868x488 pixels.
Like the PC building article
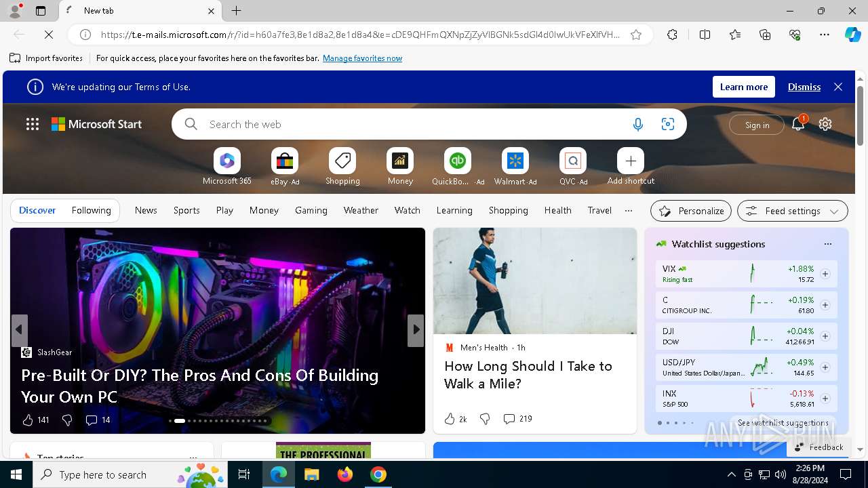pos(28,420)
